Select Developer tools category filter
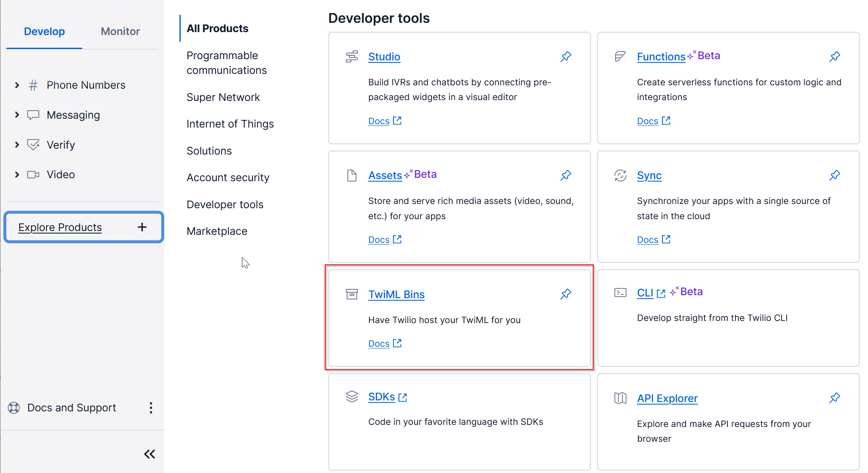 coord(225,204)
